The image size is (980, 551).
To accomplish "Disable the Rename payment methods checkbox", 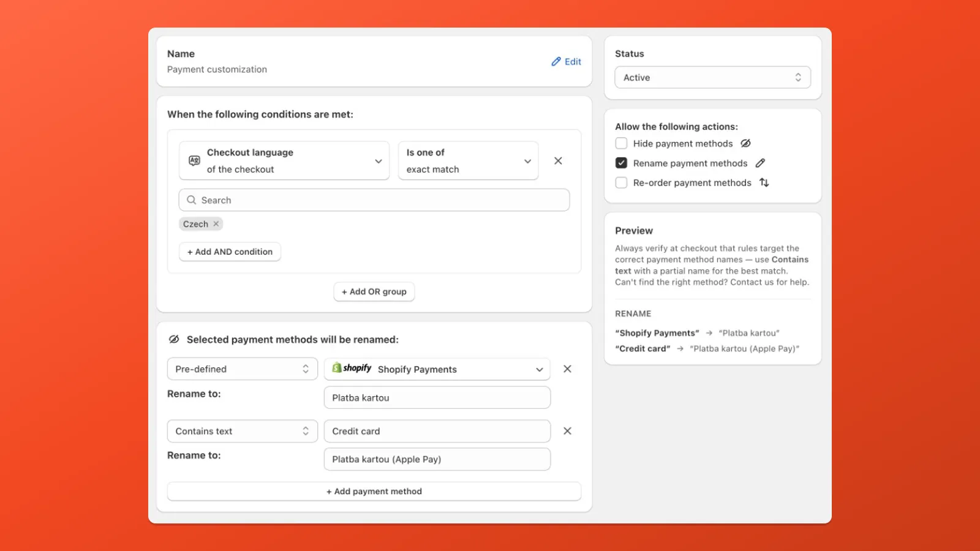I will 621,163.
